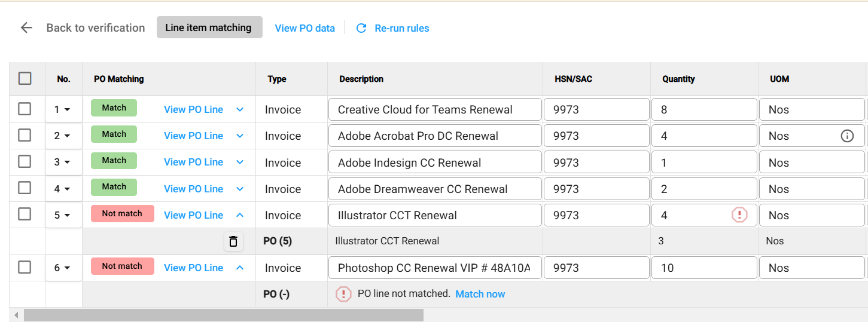Screen dimensions: 868x322
Task: Open the line number 3 dropdown
Action: [63, 162]
